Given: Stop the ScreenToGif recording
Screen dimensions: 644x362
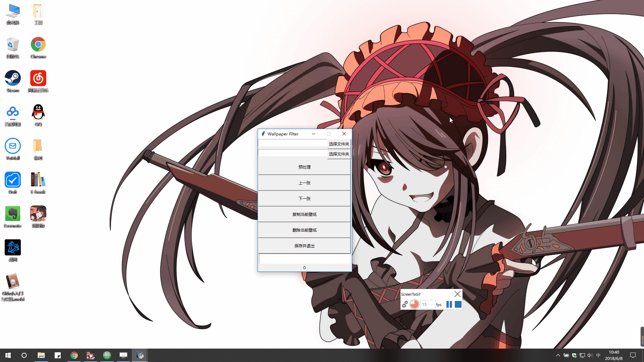Looking at the screenshot, I should click(458, 304).
